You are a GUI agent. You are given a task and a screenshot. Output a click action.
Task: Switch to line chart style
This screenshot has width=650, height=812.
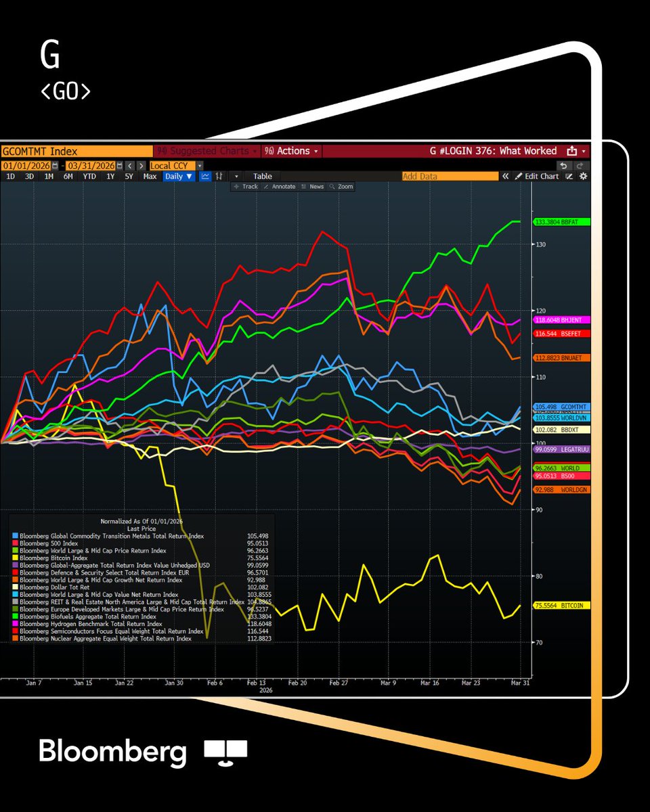pos(205,176)
